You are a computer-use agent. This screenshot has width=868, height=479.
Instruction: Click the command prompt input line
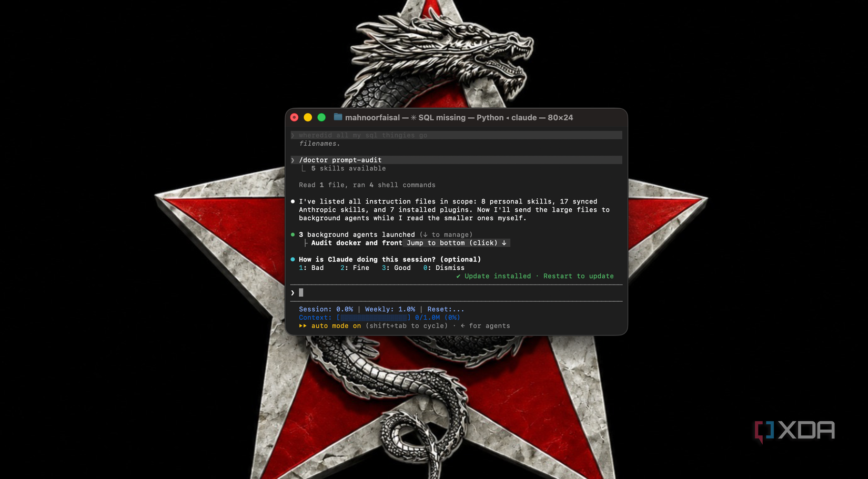(456, 293)
